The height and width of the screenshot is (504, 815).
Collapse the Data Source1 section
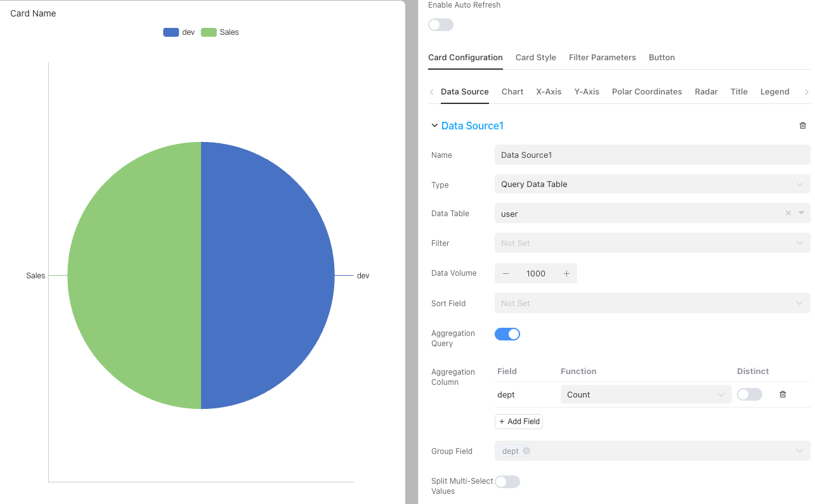point(434,126)
